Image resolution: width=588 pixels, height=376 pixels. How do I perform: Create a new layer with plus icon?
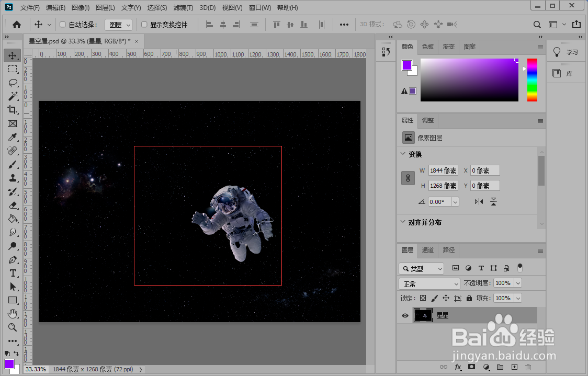point(514,367)
